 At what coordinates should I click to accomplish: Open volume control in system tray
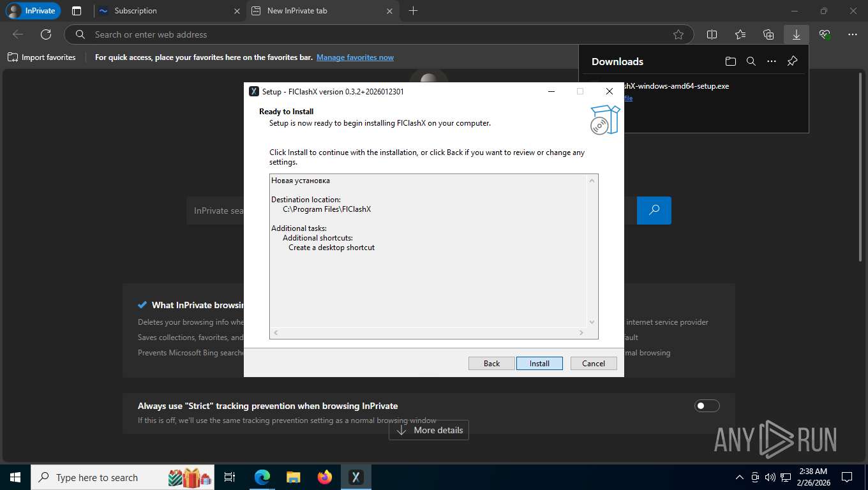click(x=770, y=477)
